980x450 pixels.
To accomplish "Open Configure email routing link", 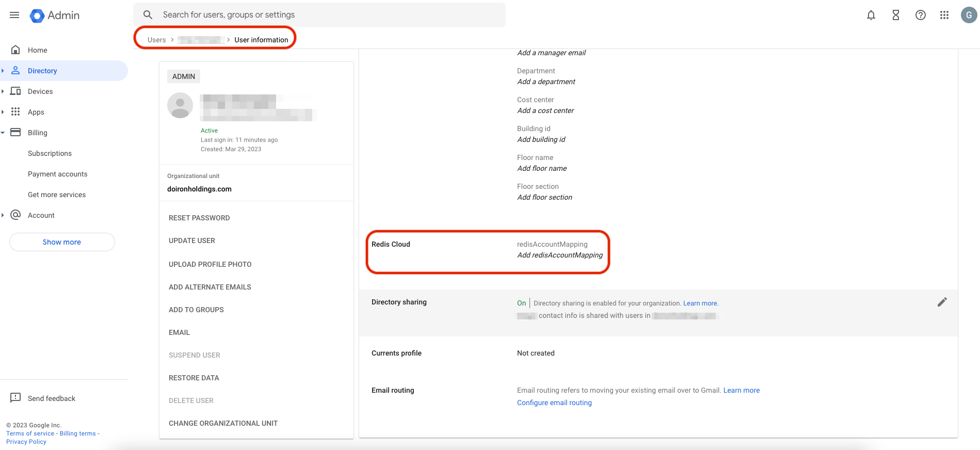I will tap(554, 403).
